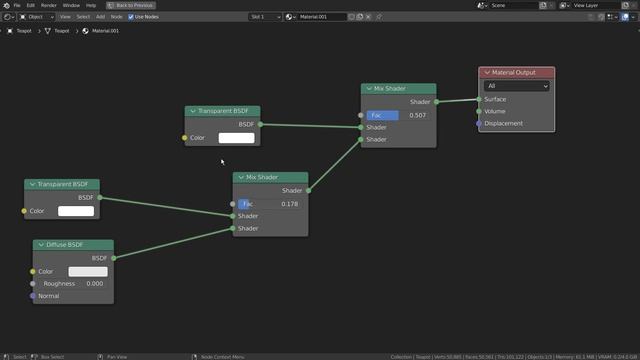Open the editor type selector icon

9,17
